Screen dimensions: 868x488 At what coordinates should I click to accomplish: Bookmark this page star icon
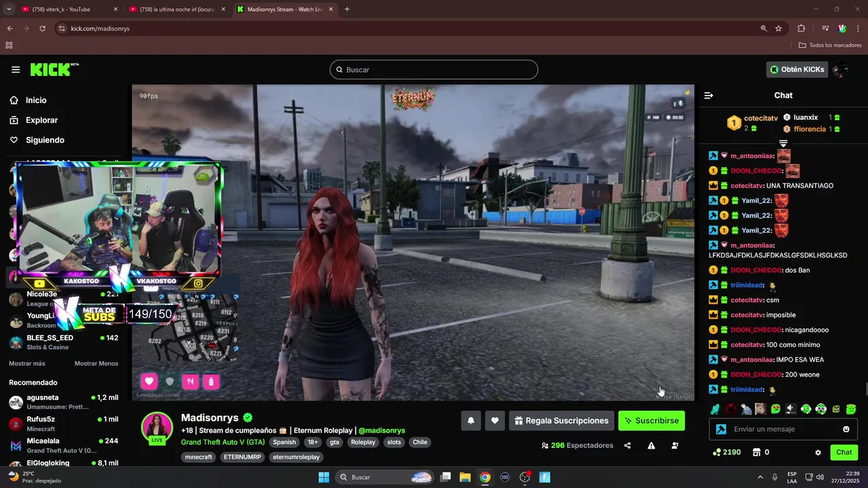[778, 28]
